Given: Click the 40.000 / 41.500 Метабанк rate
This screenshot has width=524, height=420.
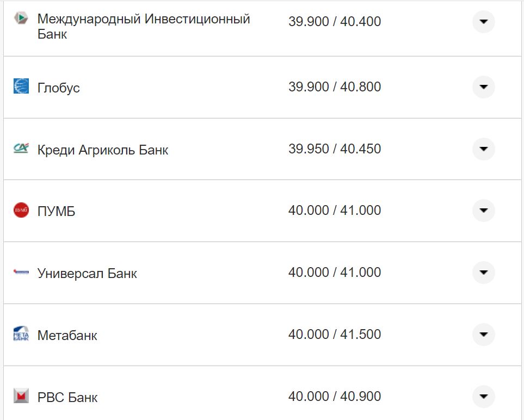Looking at the screenshot, I should coord(335,335).
